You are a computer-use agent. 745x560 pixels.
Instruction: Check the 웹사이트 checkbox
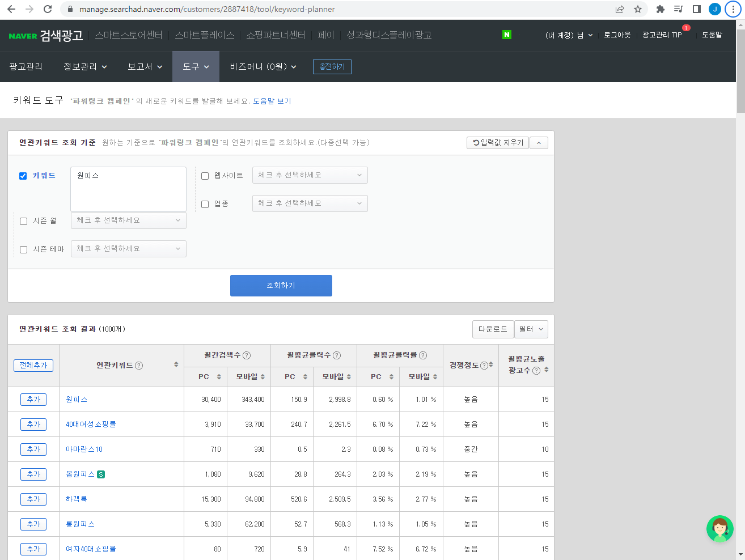[x=205, y=176]
